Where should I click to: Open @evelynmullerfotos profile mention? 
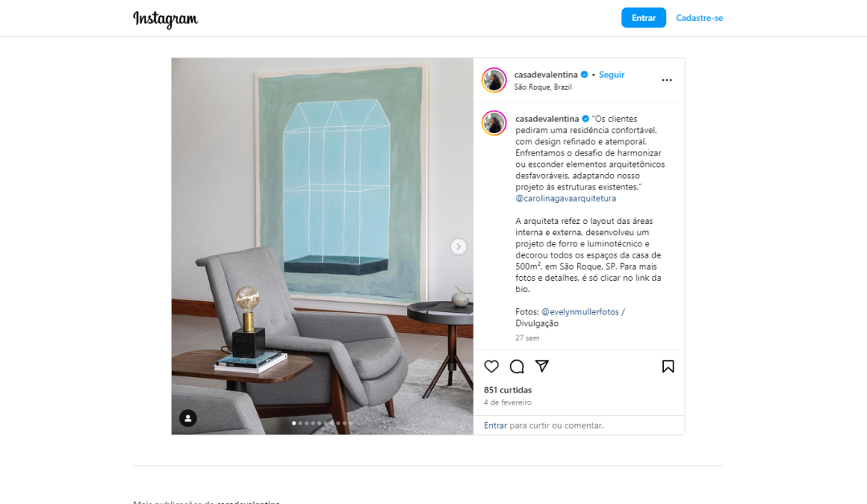click(x=580, y=311)
